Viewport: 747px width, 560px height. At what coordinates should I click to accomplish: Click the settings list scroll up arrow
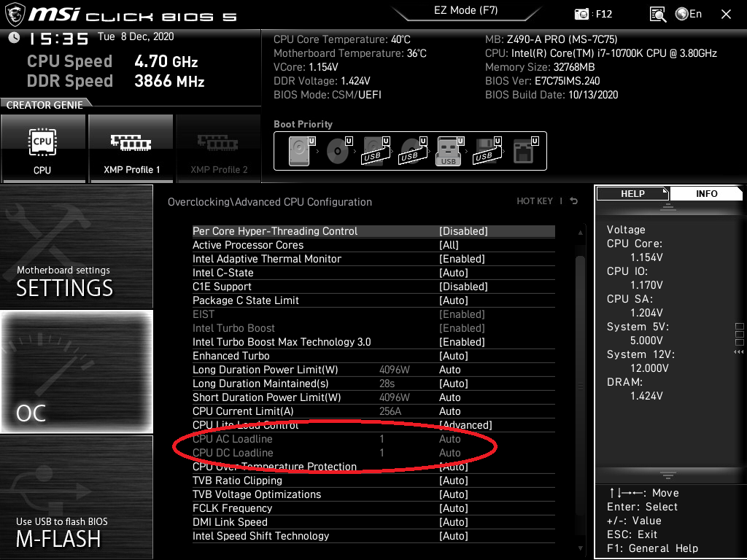click(x=580, y=233)
